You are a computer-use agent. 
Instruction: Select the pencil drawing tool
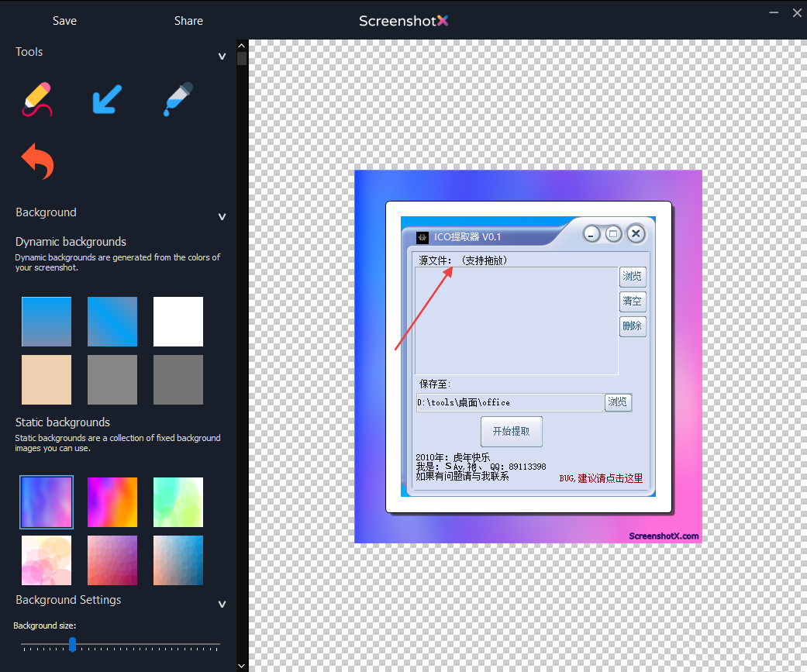[38, 99]
